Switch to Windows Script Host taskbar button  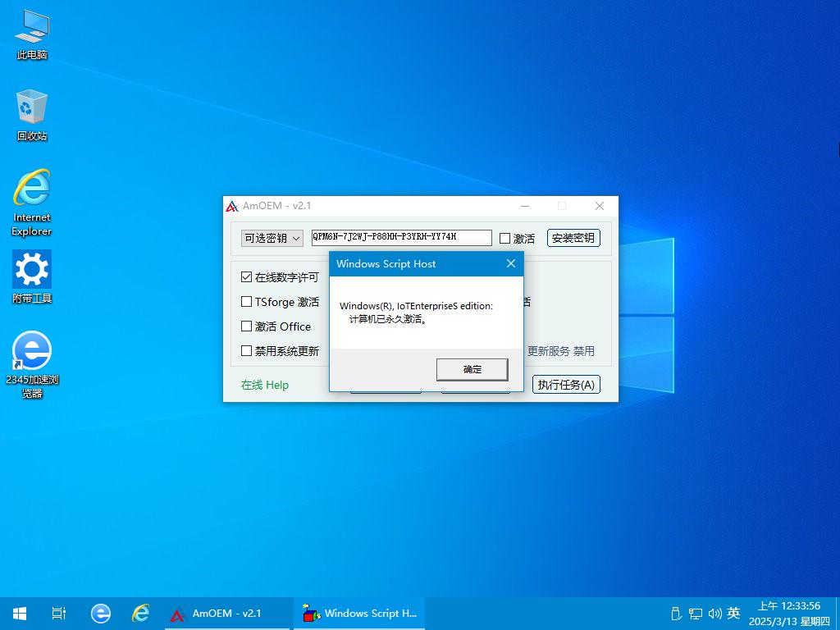[x=359, y=614]
